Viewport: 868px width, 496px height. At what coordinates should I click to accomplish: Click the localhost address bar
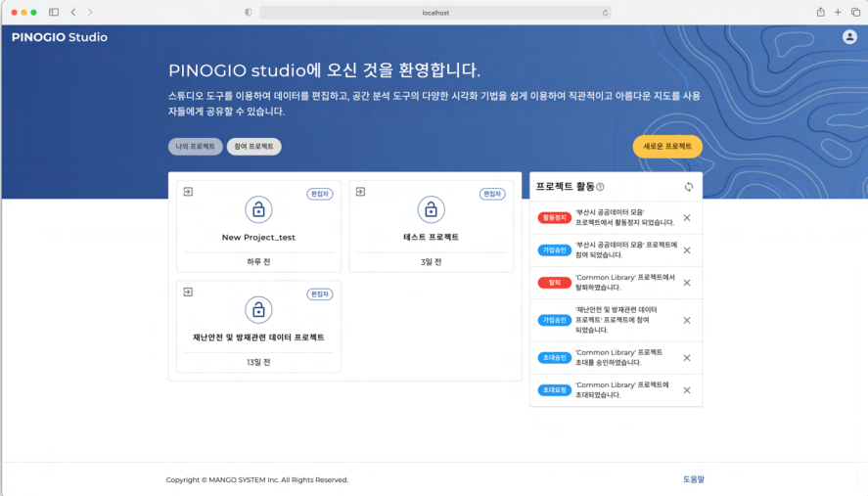click(x=434, y=12)
